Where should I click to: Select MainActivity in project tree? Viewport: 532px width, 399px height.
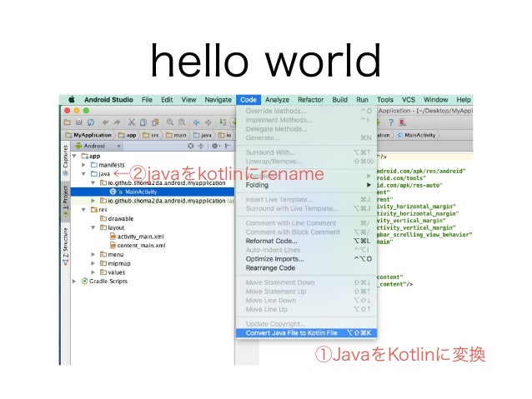(x=141, y=192)
